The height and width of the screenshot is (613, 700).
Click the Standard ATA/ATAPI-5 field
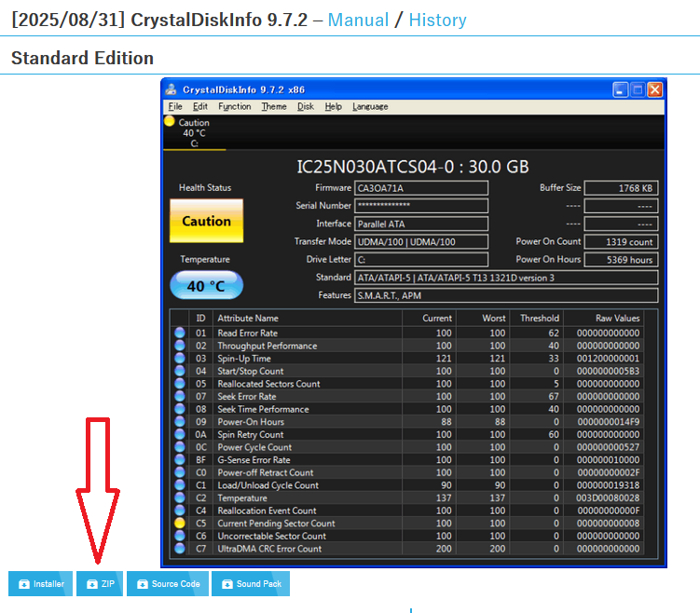pyautogui.click(x=506, y=278)
